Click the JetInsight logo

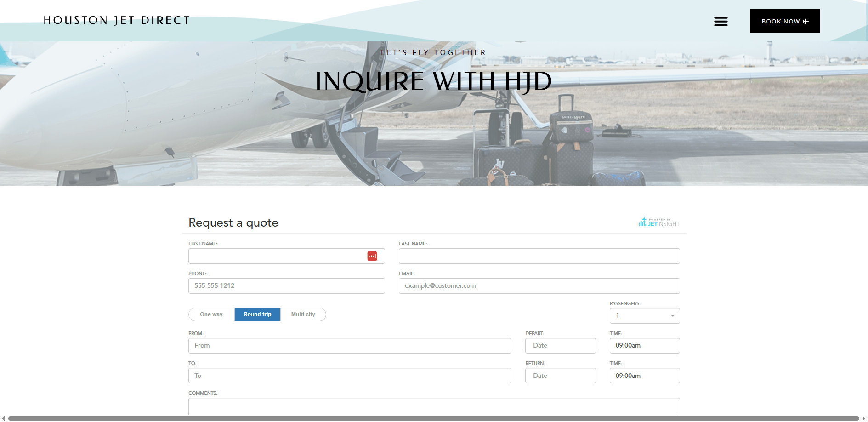659,222
